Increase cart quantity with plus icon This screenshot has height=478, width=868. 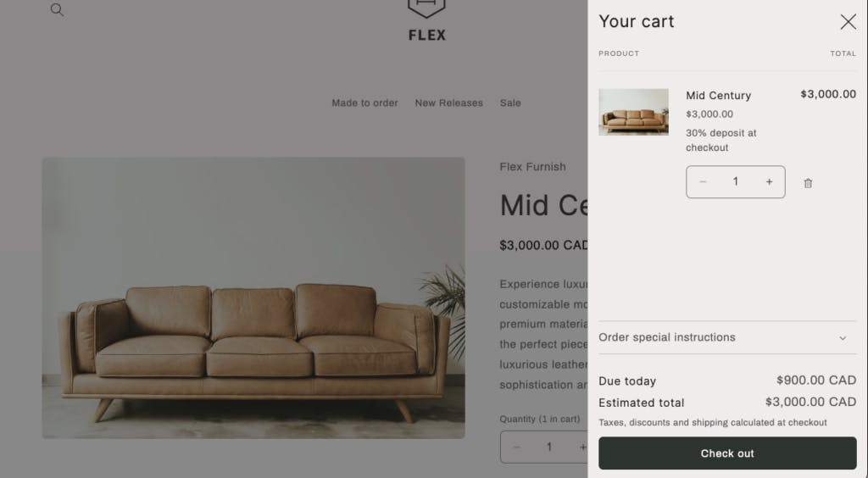[x=769, y=182]
